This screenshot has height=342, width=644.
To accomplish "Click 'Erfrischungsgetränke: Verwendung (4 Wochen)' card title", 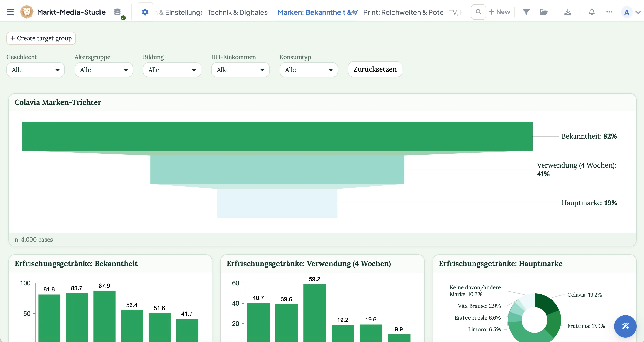I will click(309, 264).
